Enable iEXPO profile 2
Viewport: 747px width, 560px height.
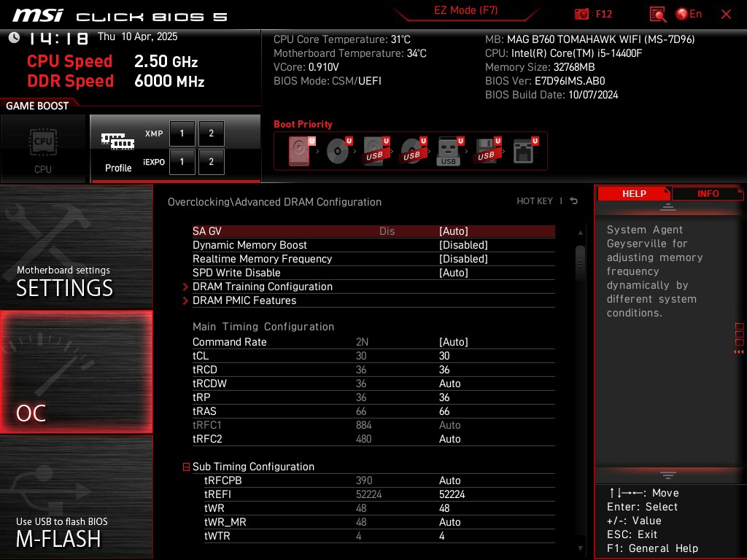pyautogui.click(x=211, y=162)
